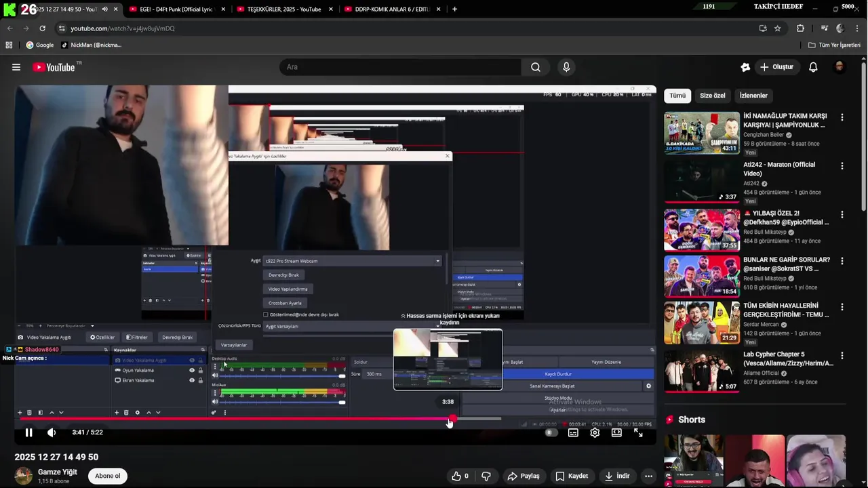Screen dimensions: 868x488
Task: Bookmark this page with the star icon
Action: [x=777, y=28]
